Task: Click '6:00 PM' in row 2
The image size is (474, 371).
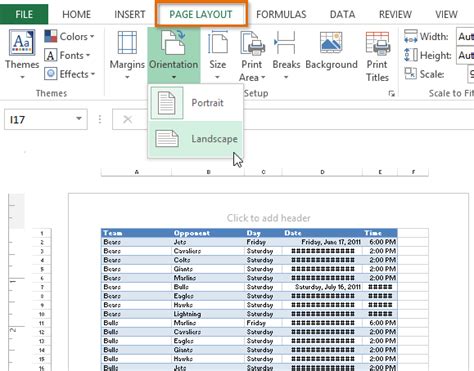Action: [x=380, y=242]
